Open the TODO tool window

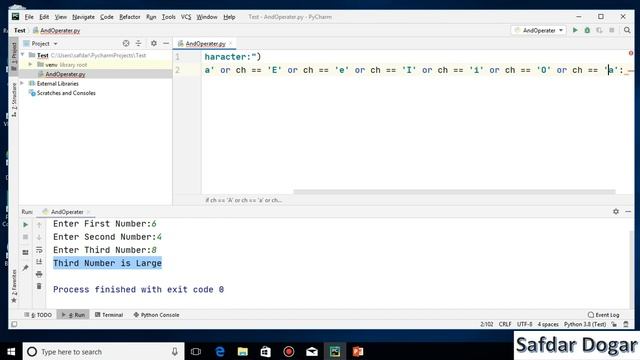coord(38,315)
